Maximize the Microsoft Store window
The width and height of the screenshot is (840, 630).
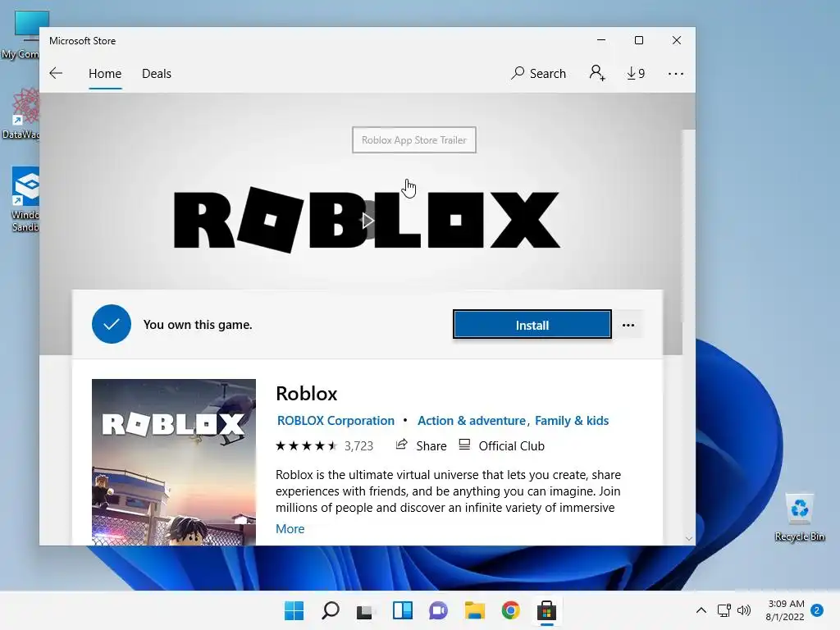click(x=638, y=40)
